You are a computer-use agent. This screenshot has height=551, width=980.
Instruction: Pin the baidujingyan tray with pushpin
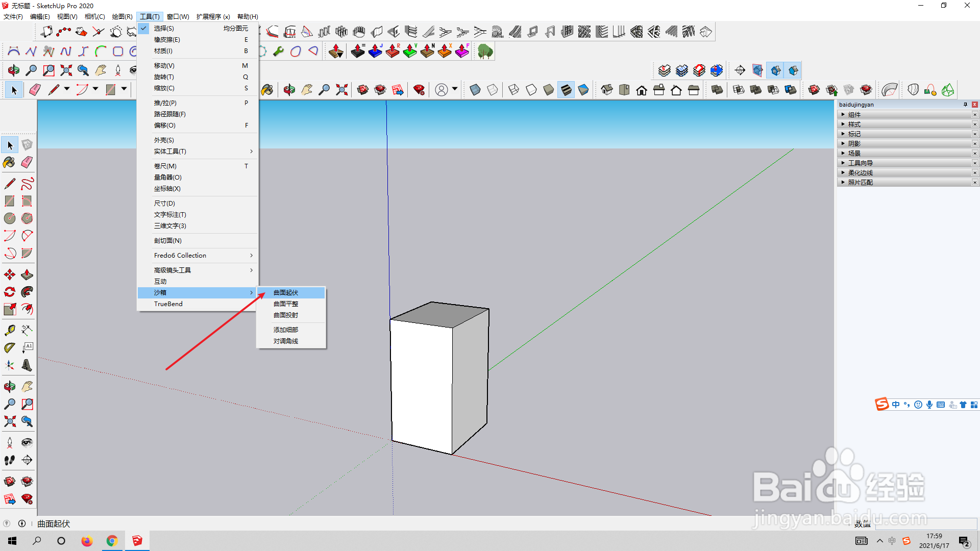[965, 105]
